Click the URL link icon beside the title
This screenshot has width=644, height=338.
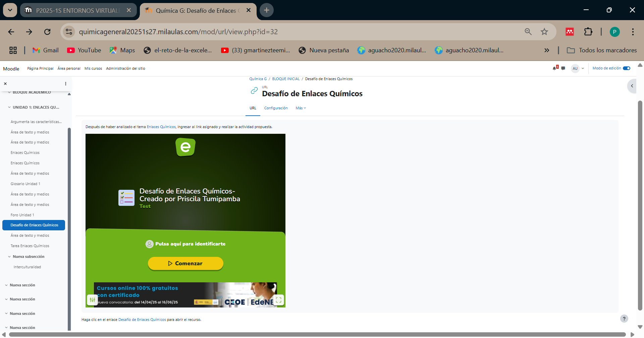pyautogui.click(x=254, y=91)
